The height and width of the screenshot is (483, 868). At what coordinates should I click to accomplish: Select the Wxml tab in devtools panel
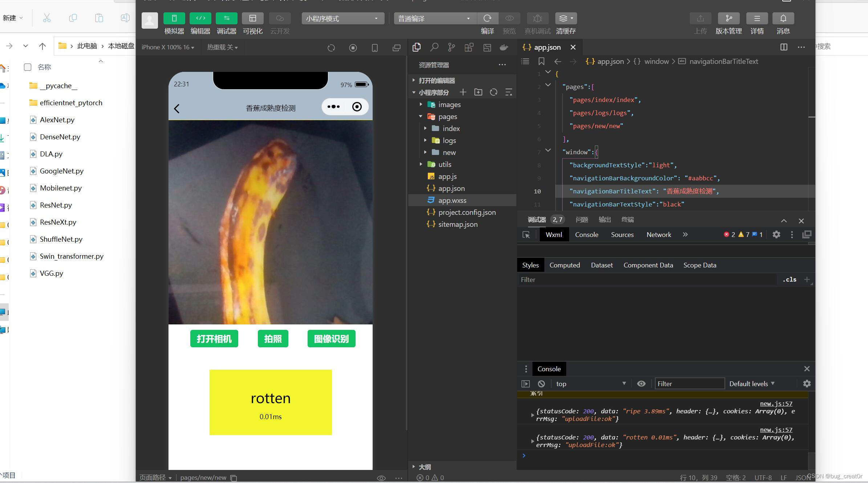point(553,234)
